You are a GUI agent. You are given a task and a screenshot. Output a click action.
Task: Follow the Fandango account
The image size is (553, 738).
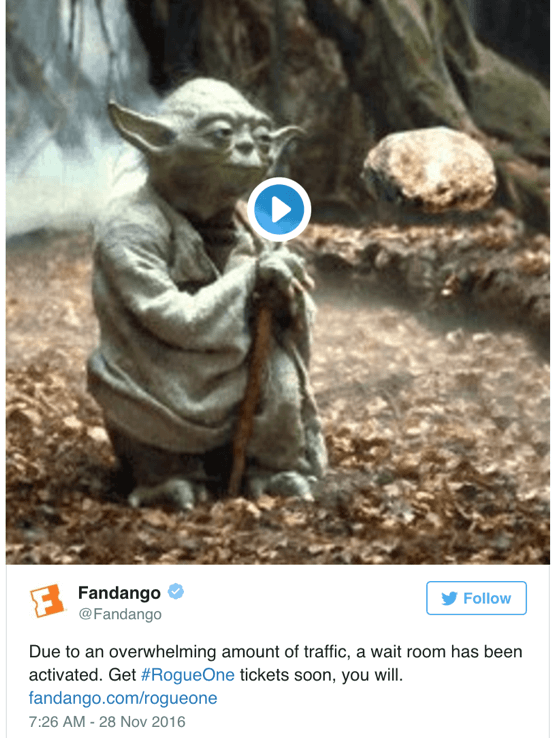click(x=476, y=598)
